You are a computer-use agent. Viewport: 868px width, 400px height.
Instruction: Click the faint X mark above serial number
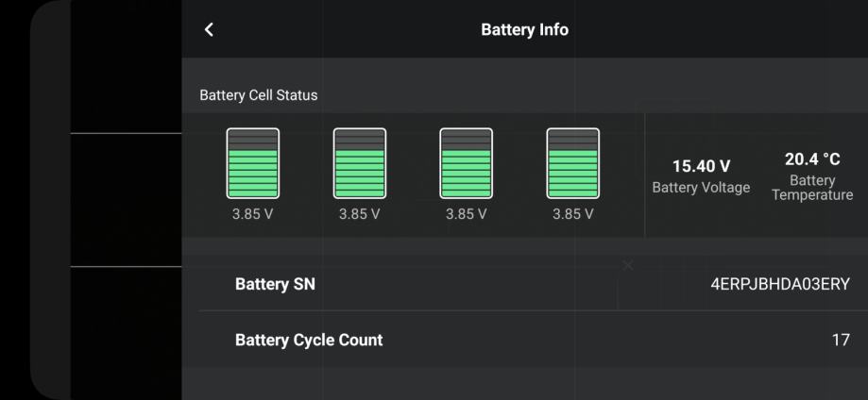[628, 265]
